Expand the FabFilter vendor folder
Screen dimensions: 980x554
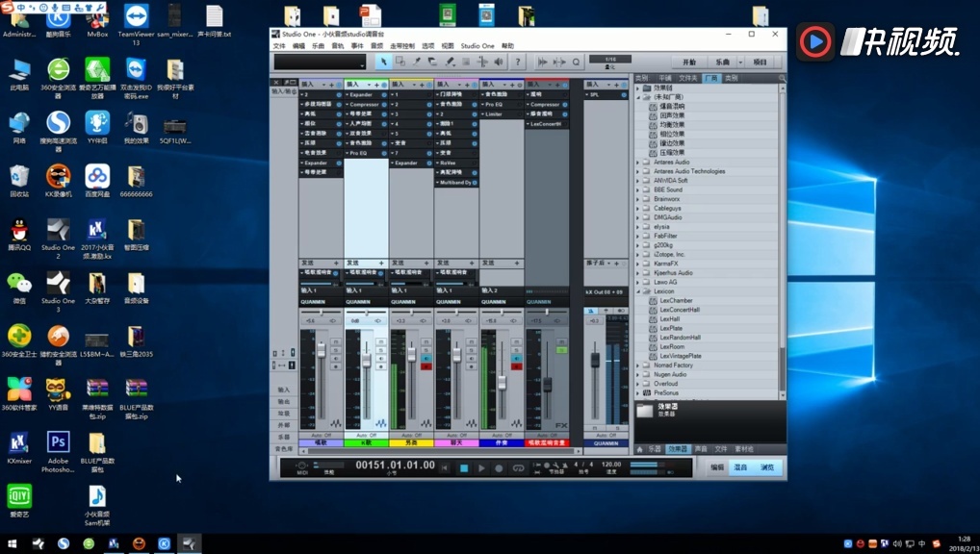click(x=637, y=236)
